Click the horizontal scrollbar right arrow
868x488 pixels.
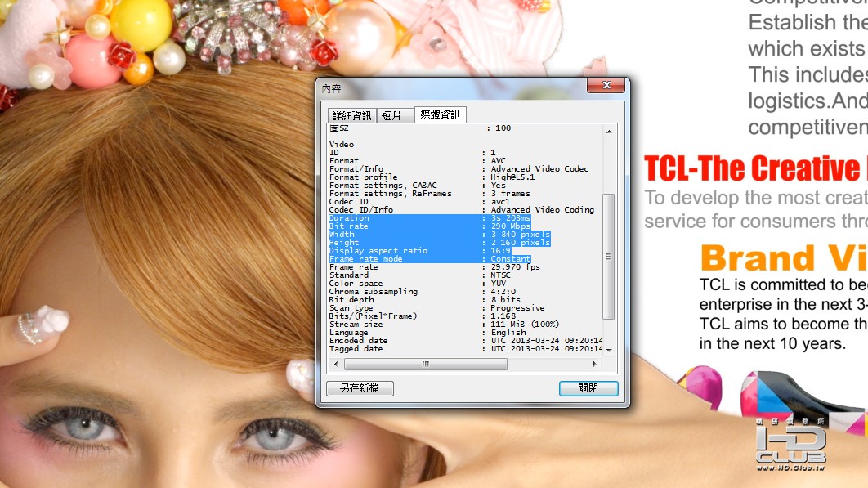(x=594, y=364)
